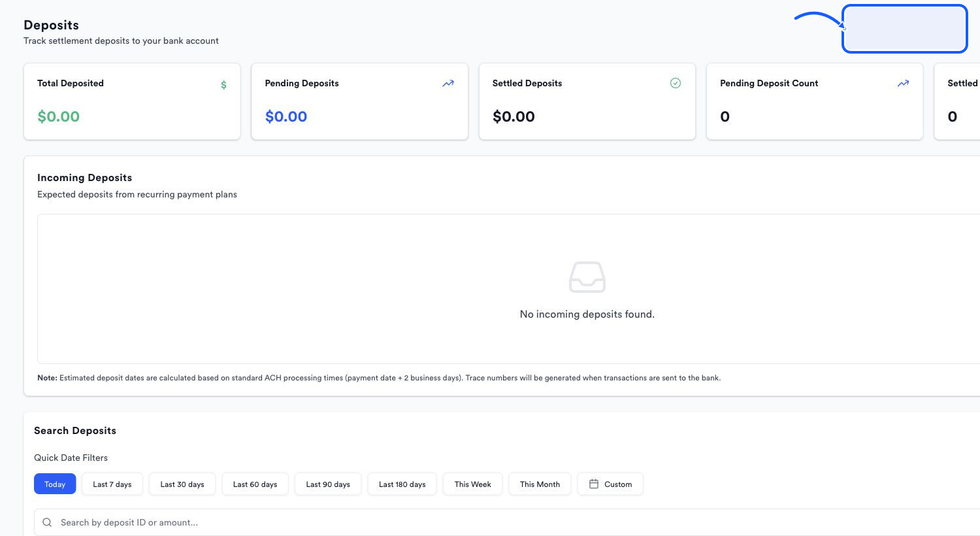The image size is (980, 536).
Task: Select the This Week filter
Action: (x=473, y=484)
